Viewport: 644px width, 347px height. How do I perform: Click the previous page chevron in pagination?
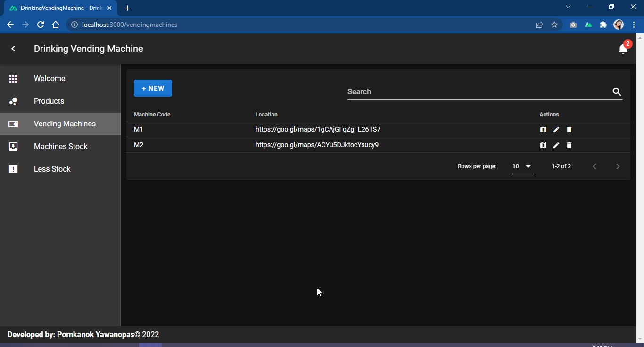click(x=594, y=166)
